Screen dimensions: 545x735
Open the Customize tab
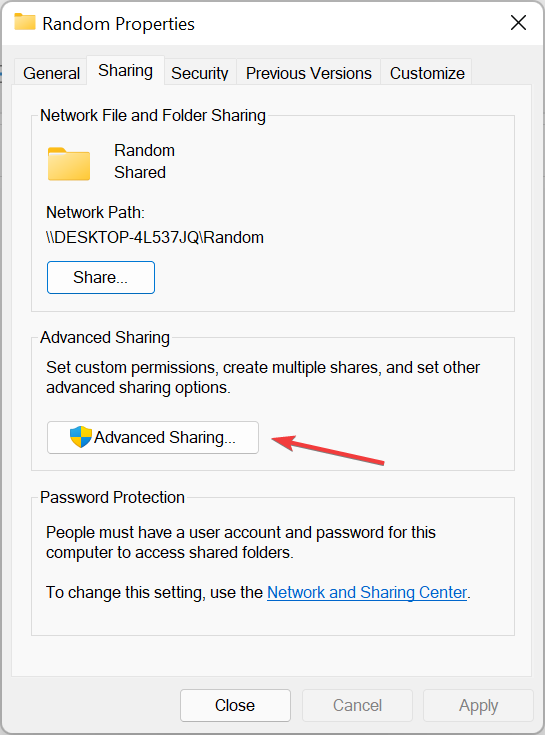427,73
